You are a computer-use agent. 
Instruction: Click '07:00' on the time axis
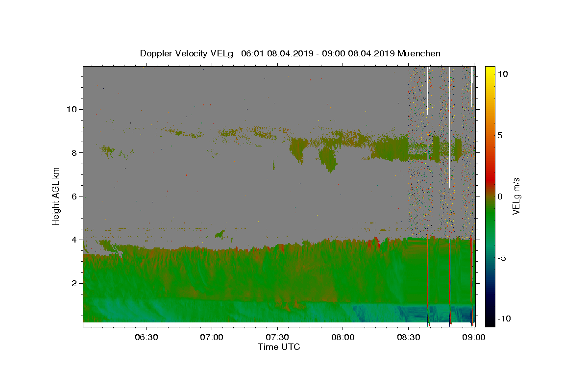212,337
